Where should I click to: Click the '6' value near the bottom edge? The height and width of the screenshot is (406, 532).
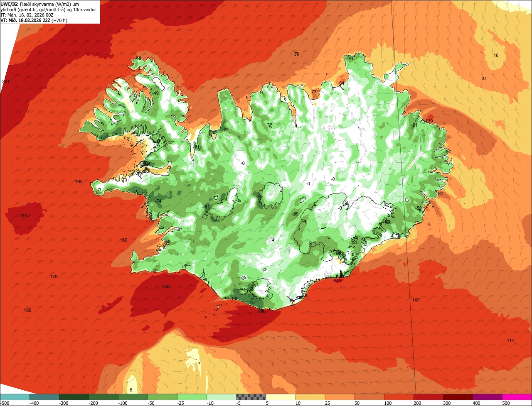[x=131, y=390]
